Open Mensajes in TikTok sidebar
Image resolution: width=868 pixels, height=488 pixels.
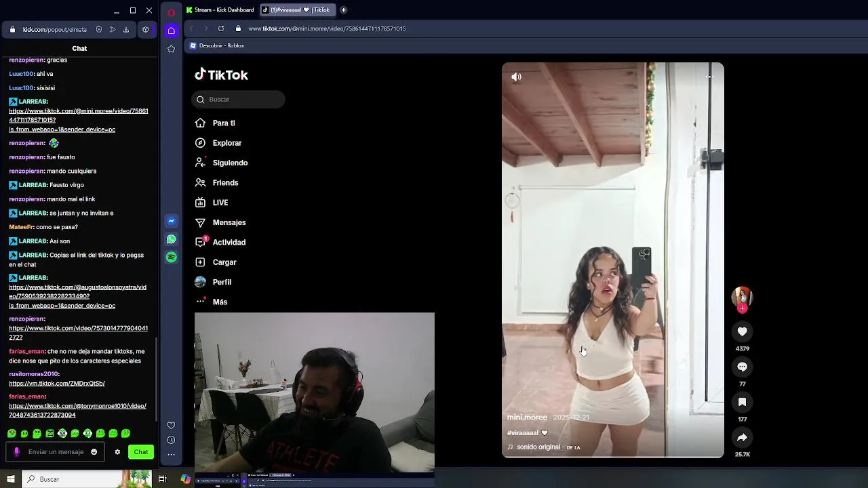[x=220, y=222]
